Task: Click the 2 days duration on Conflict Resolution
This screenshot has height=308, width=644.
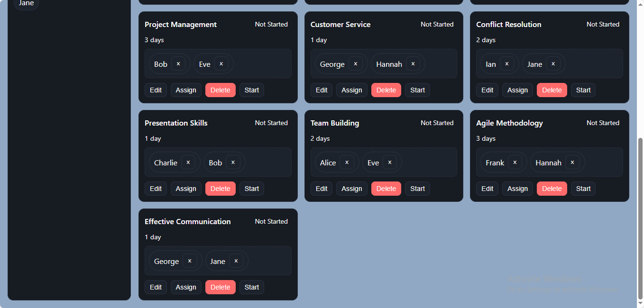Action: click(486, 40)
